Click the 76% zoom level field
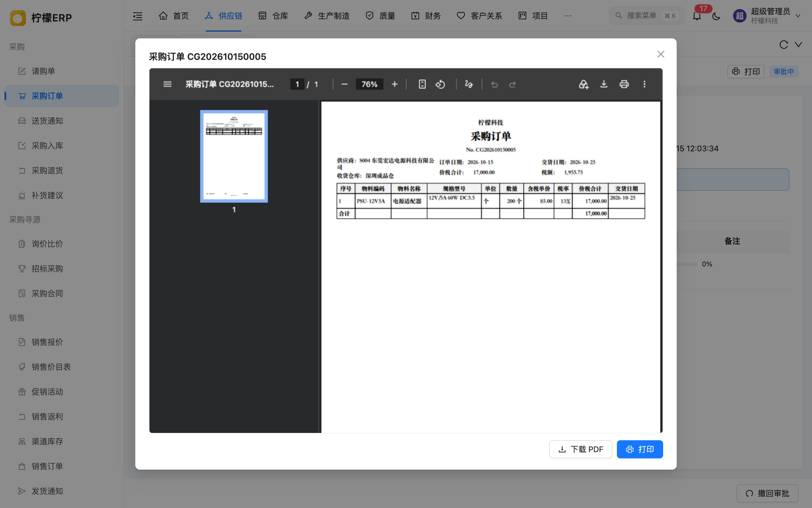 [369, 84]
